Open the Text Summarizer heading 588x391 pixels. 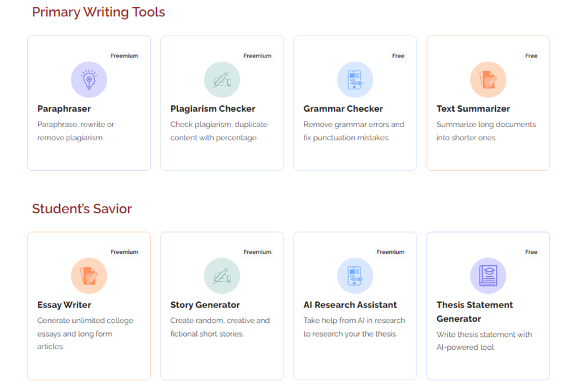(x=473, y=109)
